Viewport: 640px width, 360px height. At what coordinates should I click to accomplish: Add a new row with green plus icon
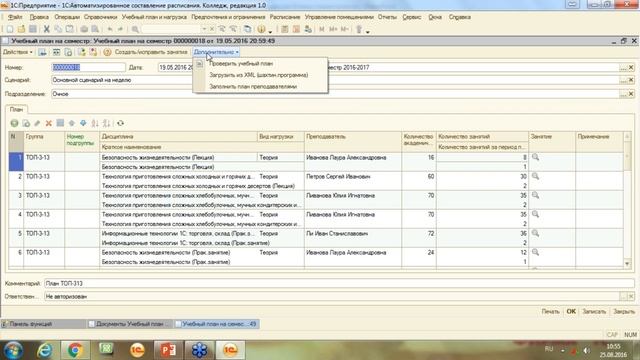coord(14,123)
